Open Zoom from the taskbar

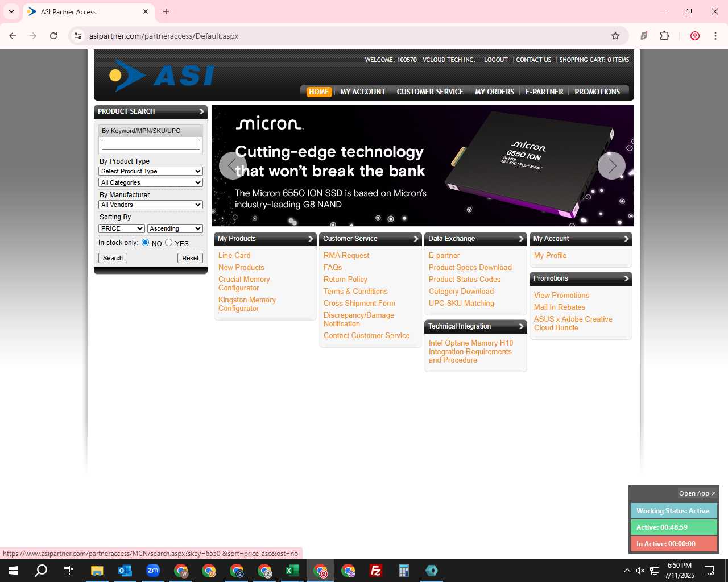point(152,571)
